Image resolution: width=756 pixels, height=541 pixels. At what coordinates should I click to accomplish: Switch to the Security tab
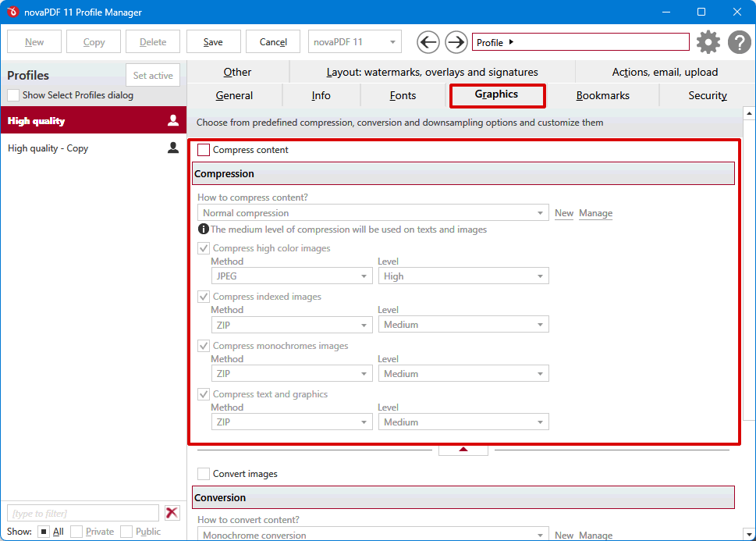point(708,95)
